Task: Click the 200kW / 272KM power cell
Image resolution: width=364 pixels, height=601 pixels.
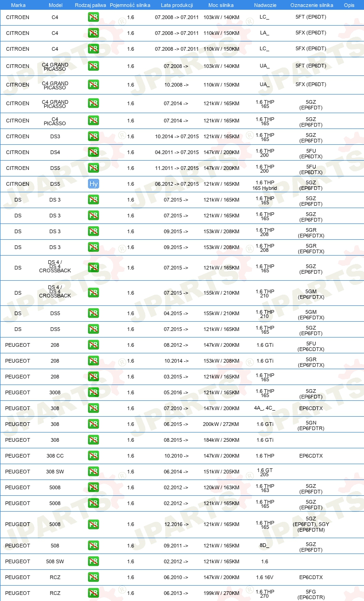Action: pyautogui.click(x=221, y=424)
